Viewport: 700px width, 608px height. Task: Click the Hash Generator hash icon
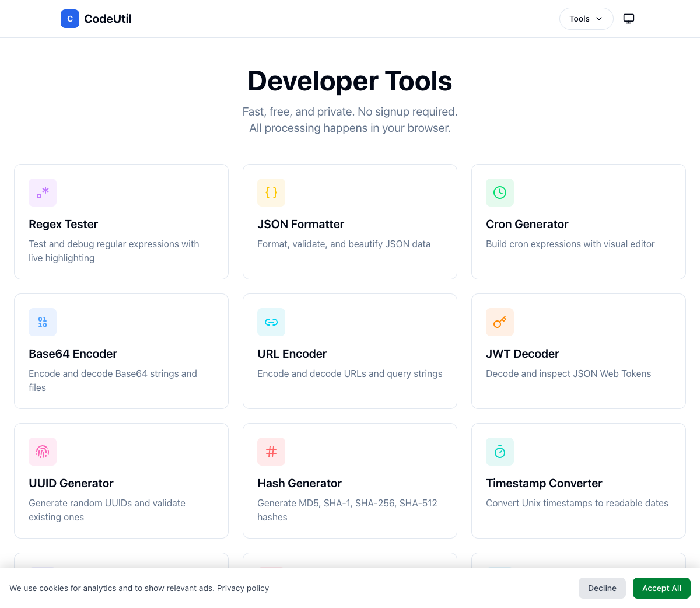[271, 452]
